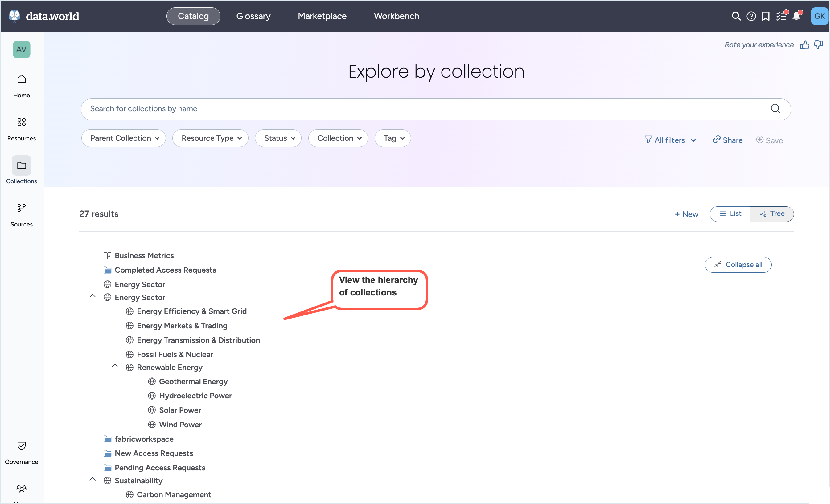
Task: Collapse the Sustainability tree node
Action: pos(92,479)
